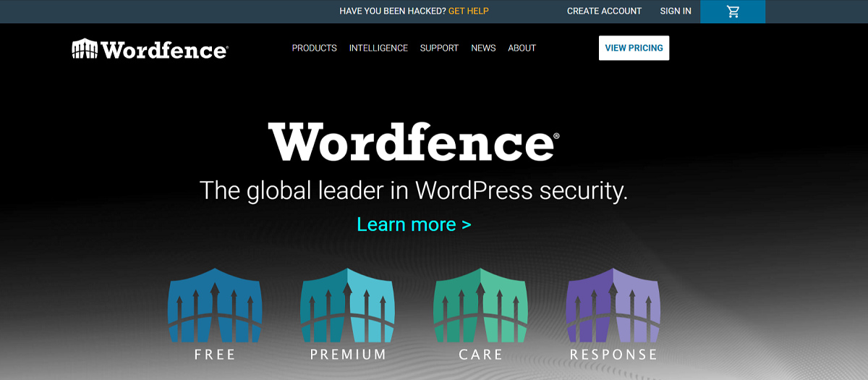868x380 pixels.
Task: Click the PREMIUM label text
Action: click(x=348, y=355)
